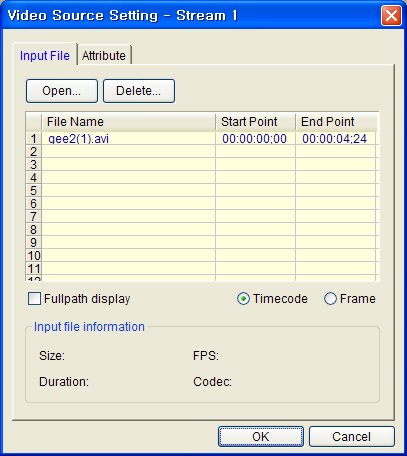The width and height of the screenshot is (407, 456).
Task: Select row number 2 header
Action: click(x=34, y=151)
